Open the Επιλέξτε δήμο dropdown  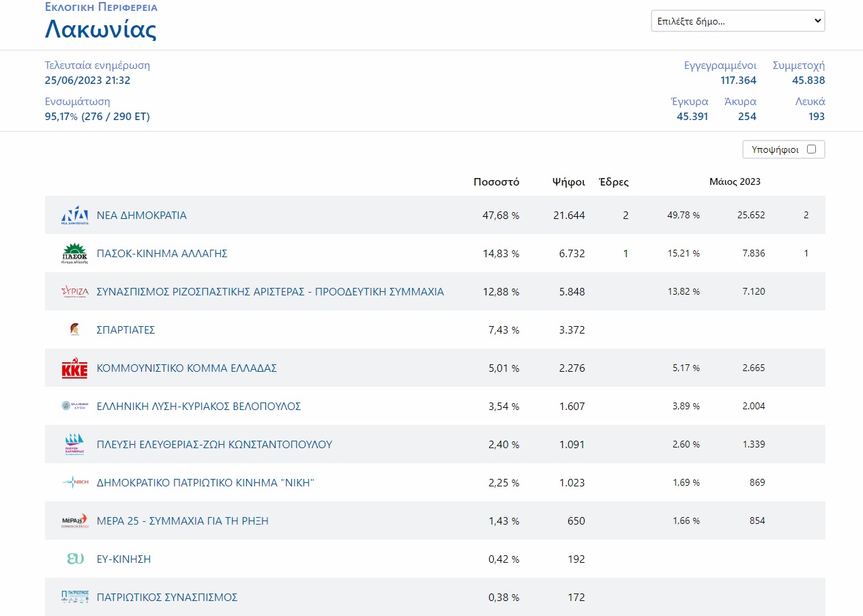click(x=737, y=21)
